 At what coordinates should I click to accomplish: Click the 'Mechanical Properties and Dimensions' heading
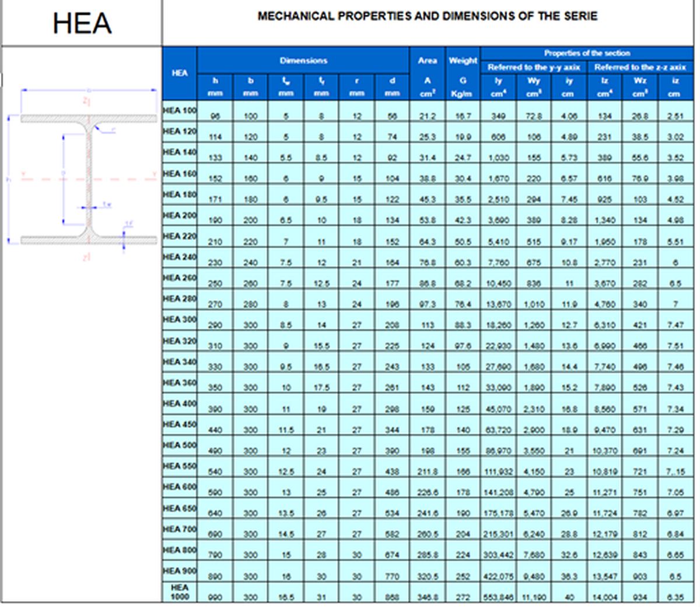[x=428, y=16]
